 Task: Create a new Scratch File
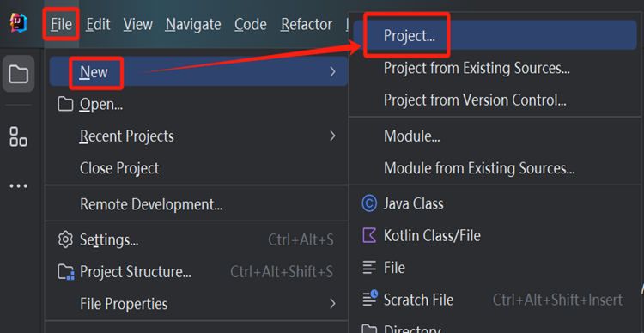tap(492, 300)
